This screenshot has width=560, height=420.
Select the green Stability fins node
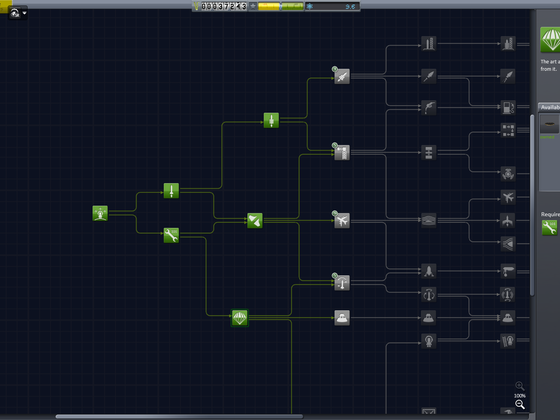coord(255,220)
